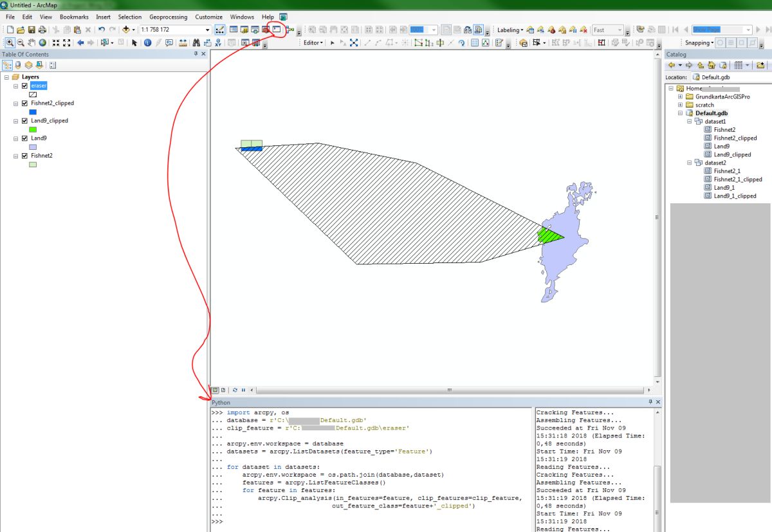Toggle point snapping
772x532 pixels.
720,42
